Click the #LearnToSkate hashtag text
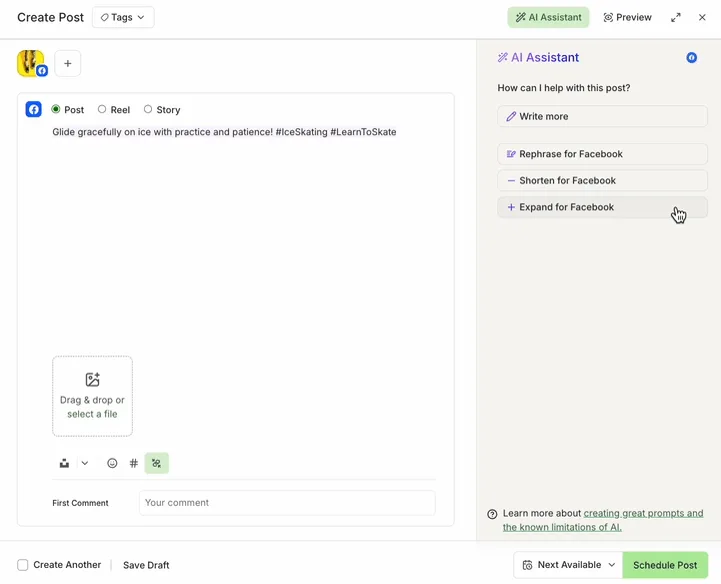Viewport: 721px width, 584px height. [x=363, y=132]
